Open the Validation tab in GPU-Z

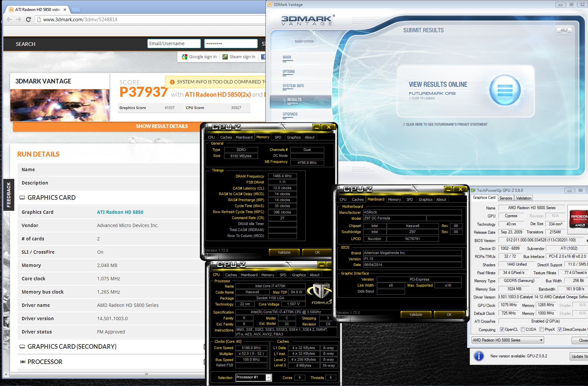[523, 198]
